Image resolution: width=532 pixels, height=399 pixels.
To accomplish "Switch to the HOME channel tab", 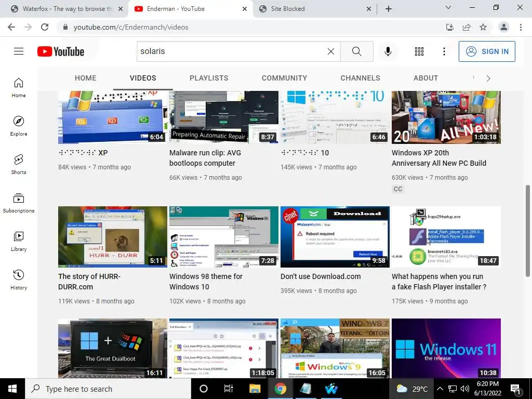I will pyautogui.click(x=86, y=78).
